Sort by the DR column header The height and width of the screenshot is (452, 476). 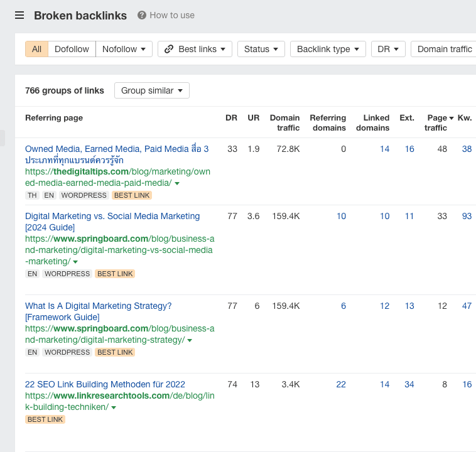[231, 118]
